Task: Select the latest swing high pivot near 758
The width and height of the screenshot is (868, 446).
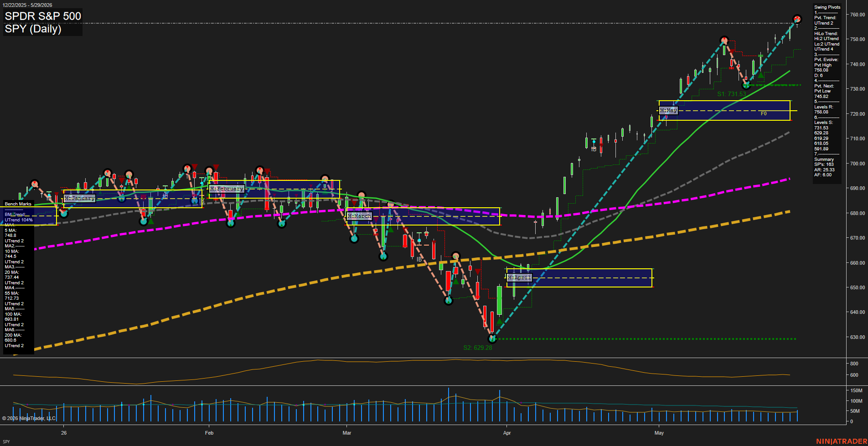Action: (797, 19)
